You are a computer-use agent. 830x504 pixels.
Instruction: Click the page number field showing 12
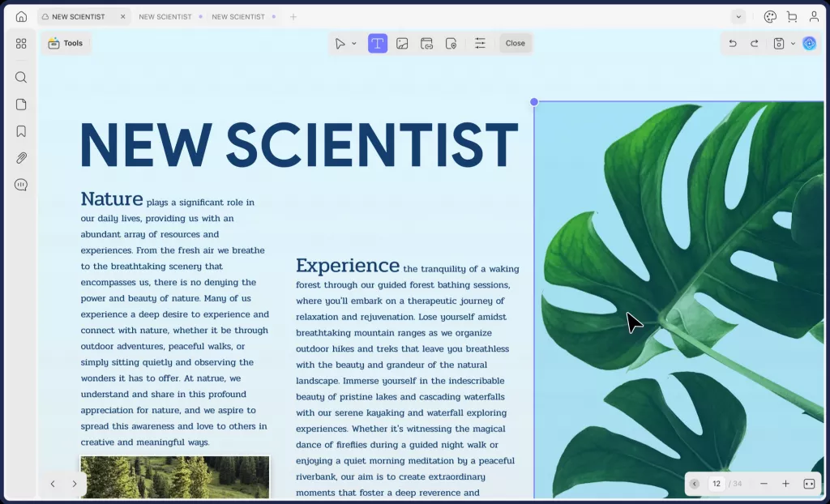pos(717,484)
